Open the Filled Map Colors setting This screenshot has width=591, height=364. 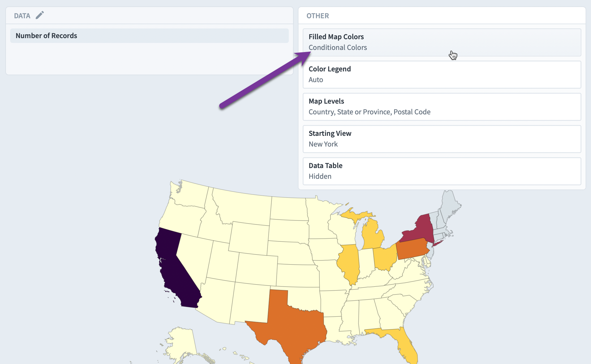click(442, 42)
